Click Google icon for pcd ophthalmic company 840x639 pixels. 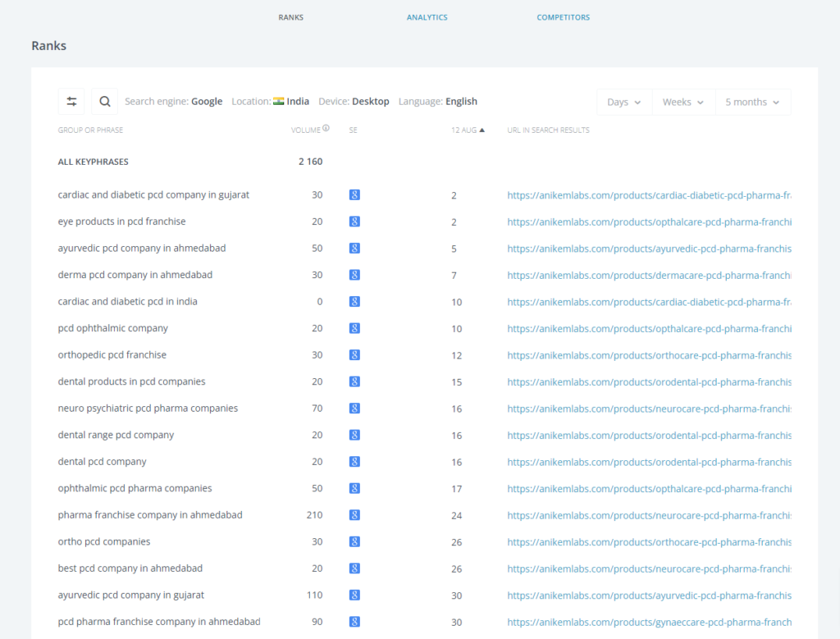[354, 328]
